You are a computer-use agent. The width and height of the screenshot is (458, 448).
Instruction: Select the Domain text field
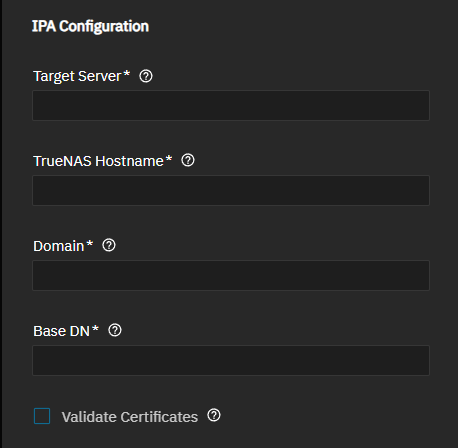[231, 275]
